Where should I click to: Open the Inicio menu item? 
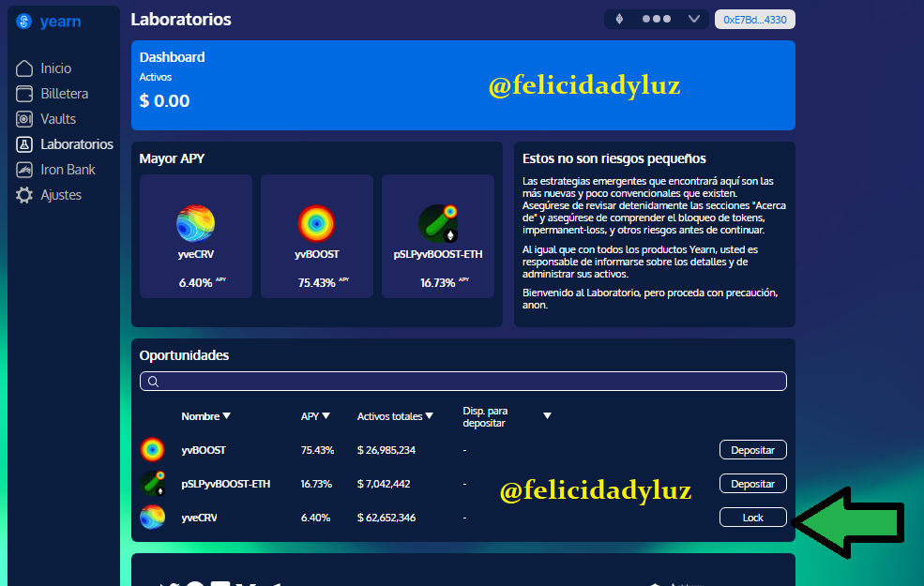(56, 68)
